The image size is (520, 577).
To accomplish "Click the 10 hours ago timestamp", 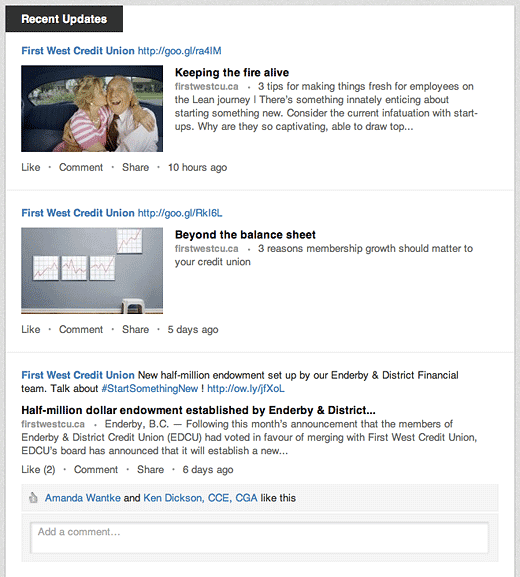I will coord(197,167).
